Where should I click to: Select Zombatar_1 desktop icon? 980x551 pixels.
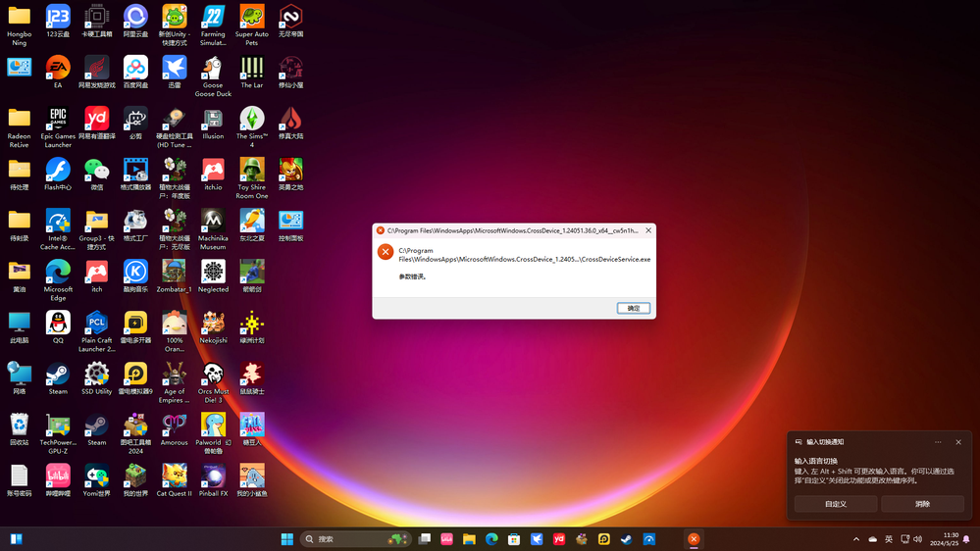coord(175,276)
